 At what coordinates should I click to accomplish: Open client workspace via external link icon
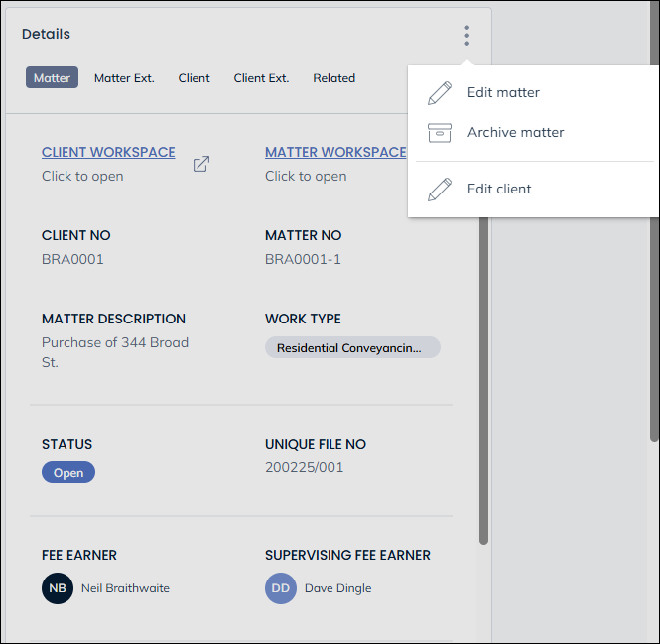click(200, 164)
